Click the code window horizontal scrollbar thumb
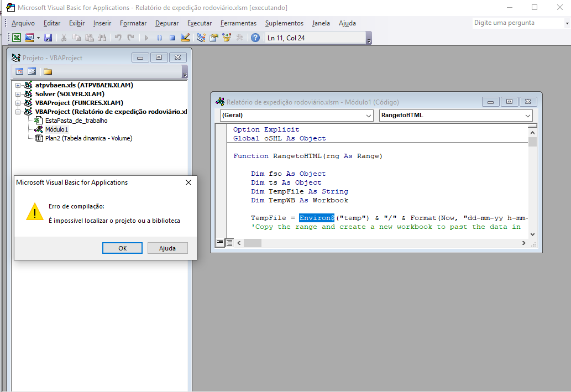Image resolution: width=571 pixels, height=392 pixels. coord(253,243)
